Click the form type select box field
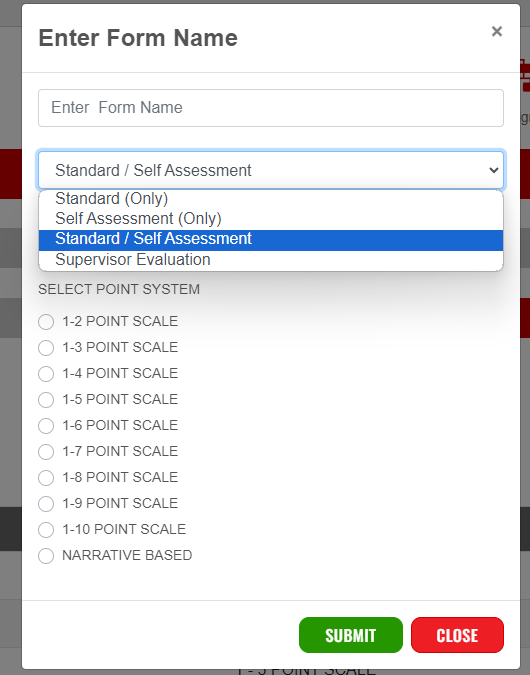The width and height of the screenshot is (530, 675). 271,170
